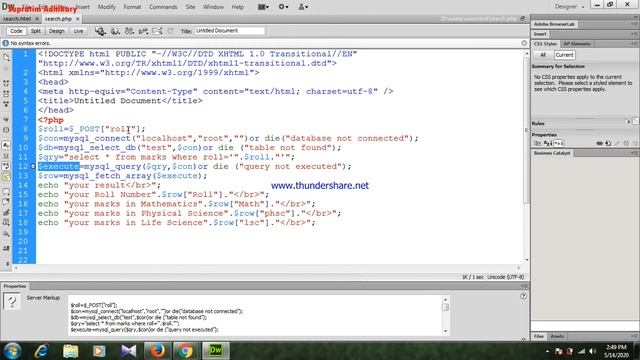Click the Balance Braces icon

[6, 130]
